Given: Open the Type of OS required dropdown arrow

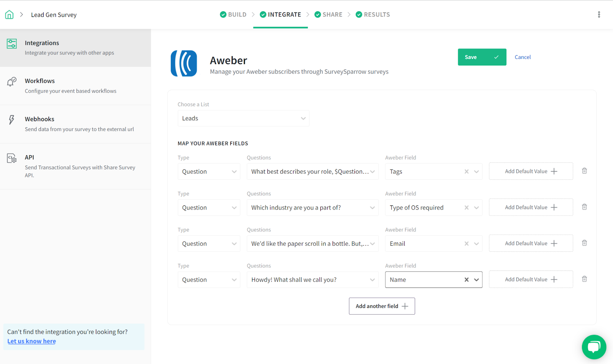Looking at the screenshot, I should [477, 208].
